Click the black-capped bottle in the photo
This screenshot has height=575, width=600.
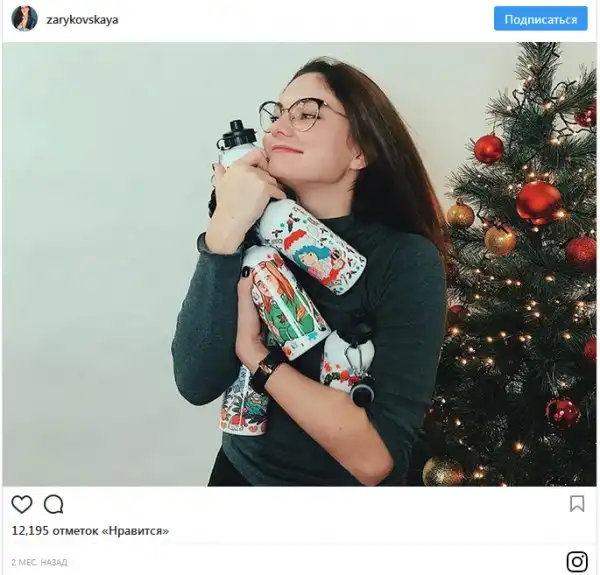(x=234, y=143)
